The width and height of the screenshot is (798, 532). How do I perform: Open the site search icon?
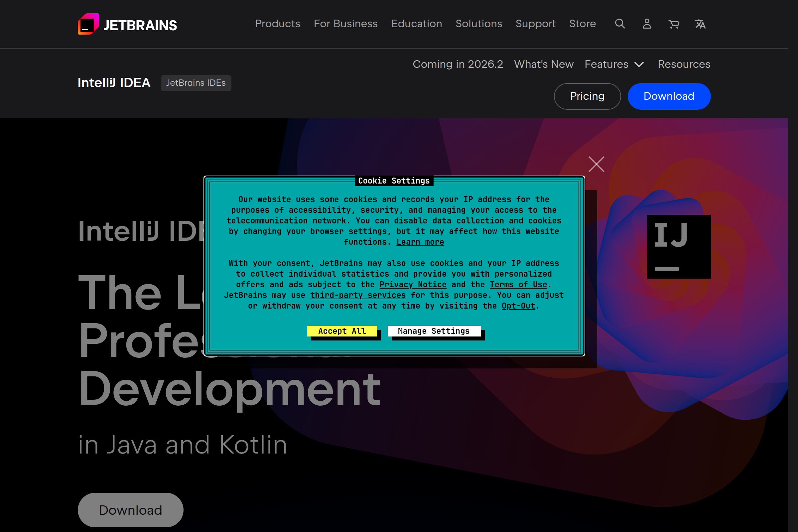pos(620,24)
